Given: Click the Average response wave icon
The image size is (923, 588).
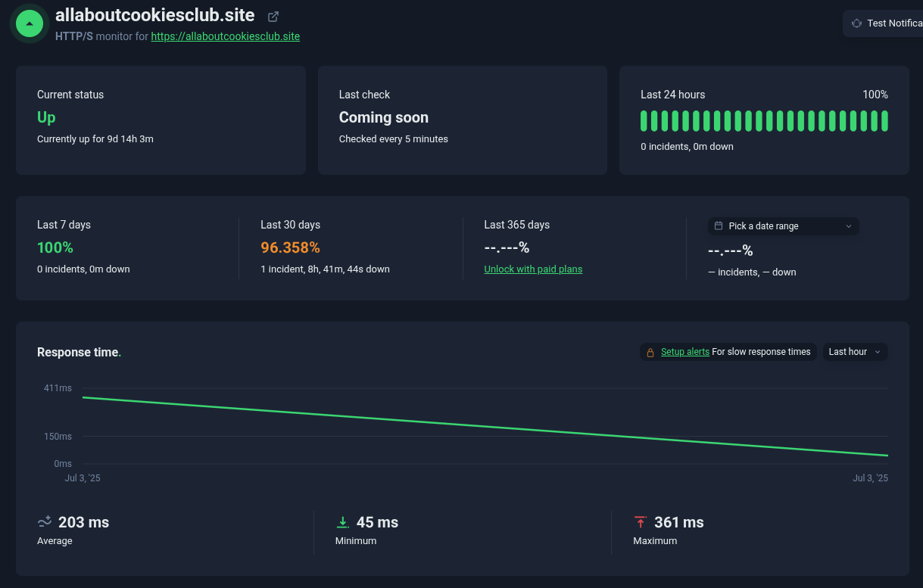Looking at the screenshot, I should [45, 521].
